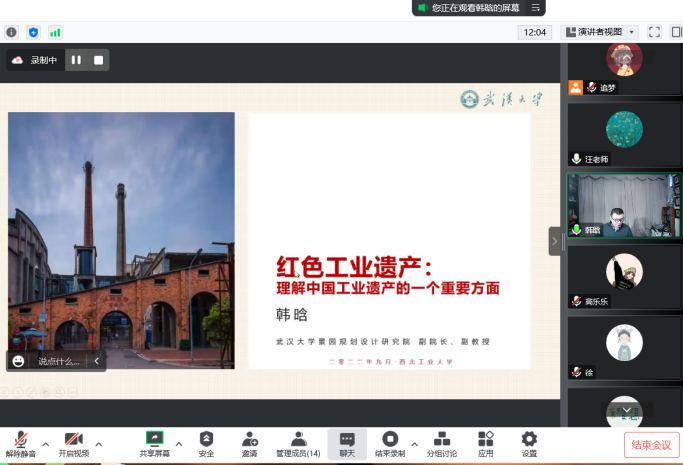Turn on the camera (开启视频)
The image size is (683, 465).
pos(73,443)
